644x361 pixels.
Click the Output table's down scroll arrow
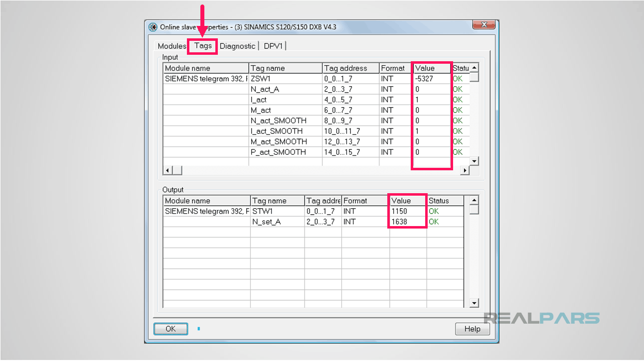tap(474, 303)
